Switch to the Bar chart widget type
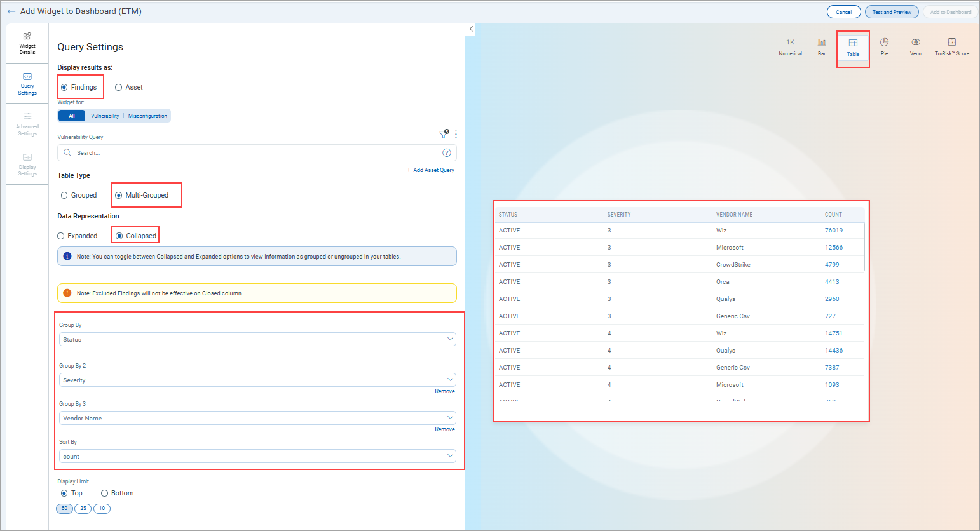 tap(822, 46)
